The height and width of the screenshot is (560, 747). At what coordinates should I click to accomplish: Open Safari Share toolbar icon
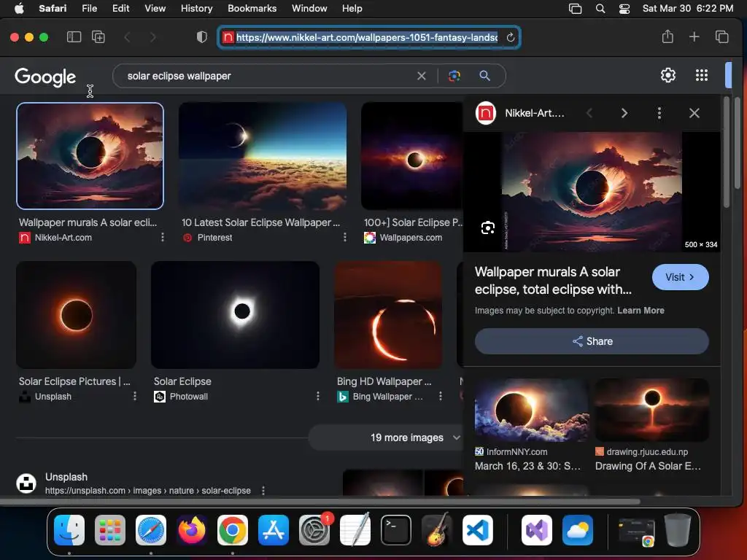click(x=667, y=36)
